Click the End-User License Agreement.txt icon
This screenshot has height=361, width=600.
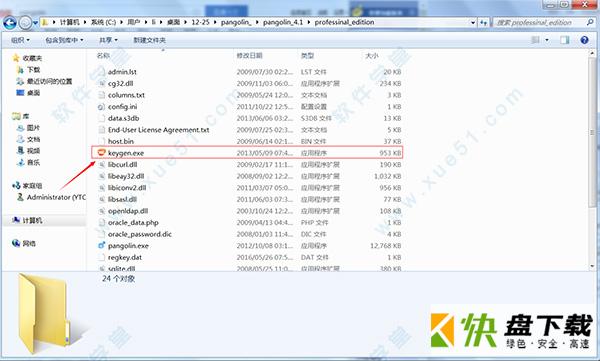click(x=101, y=130)
